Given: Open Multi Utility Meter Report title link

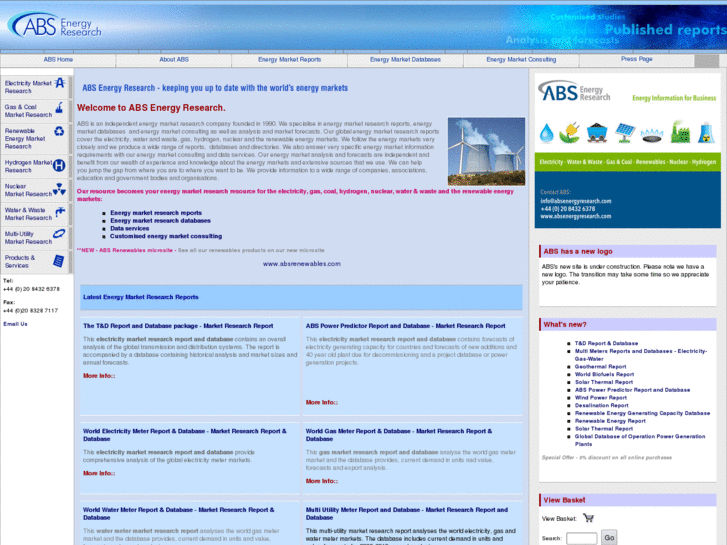Looking at the screenshot, I should click(x=407, y=513).
